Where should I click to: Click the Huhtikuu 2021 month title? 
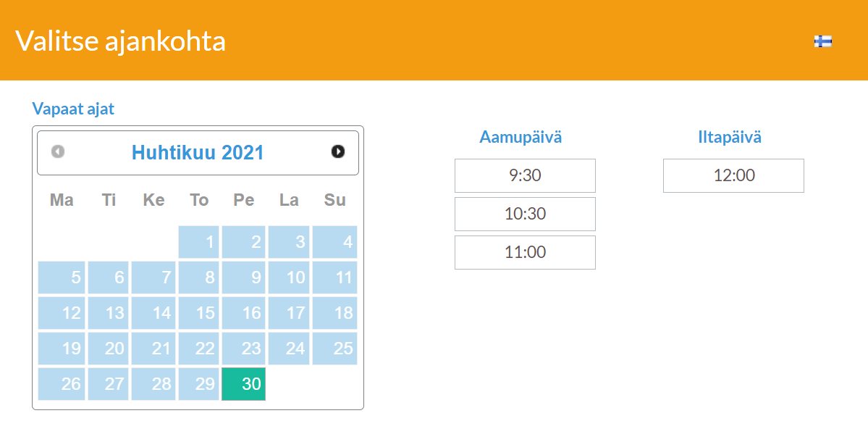click(x=198, y=151)
